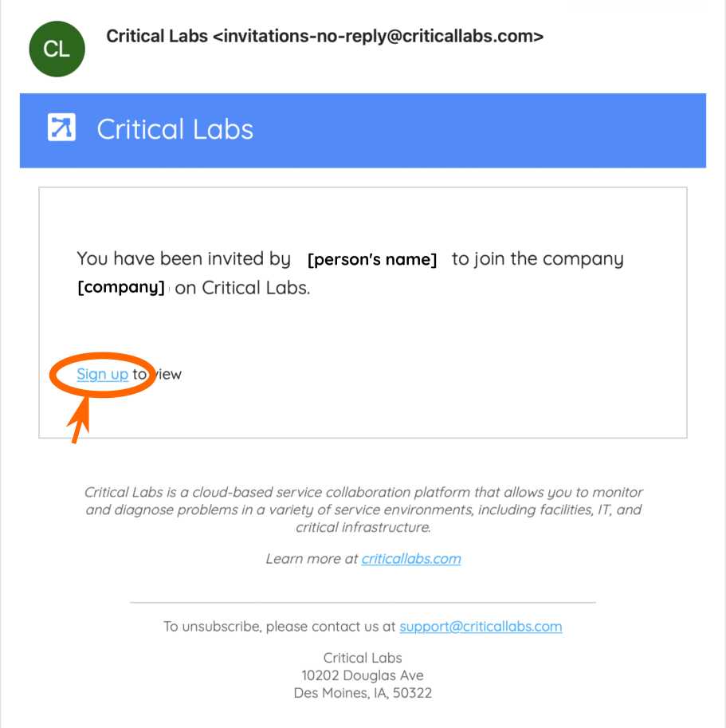Viewport: 726px width, 728px height.
Task: Select the 10202 Douglas Ave address line
Action: [x=363, y=675]
